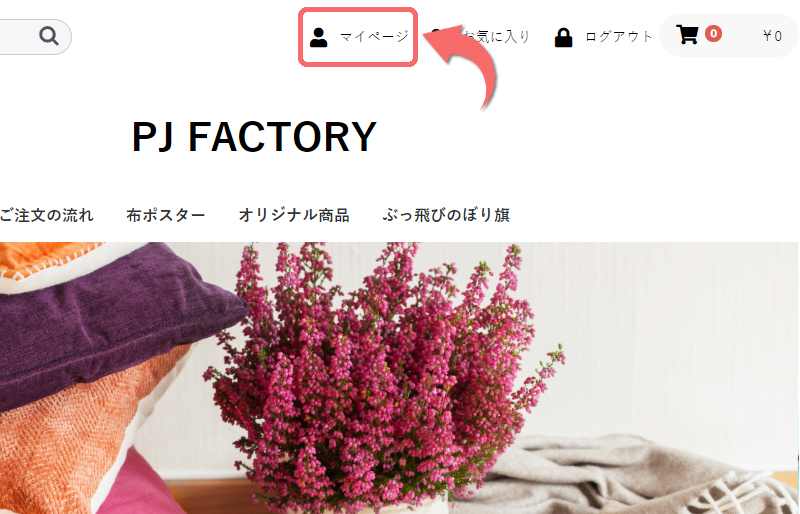Click the ログアウト logout link

click(619, 37)
